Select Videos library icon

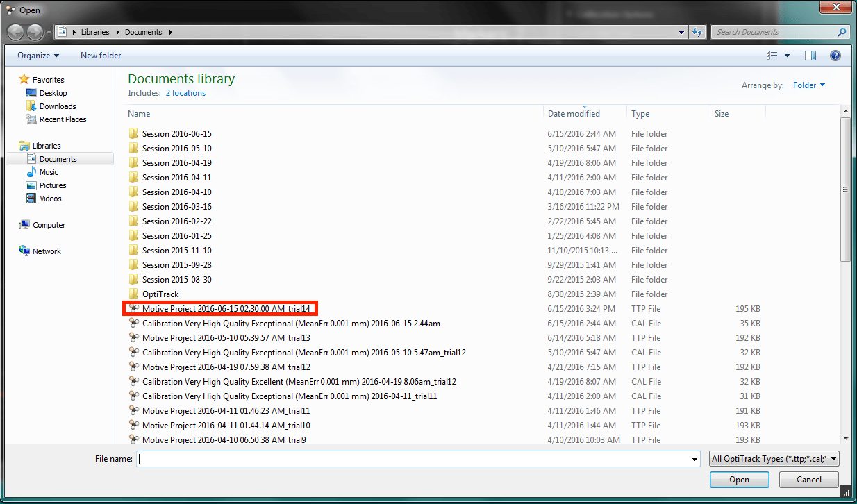pos(31,199)
